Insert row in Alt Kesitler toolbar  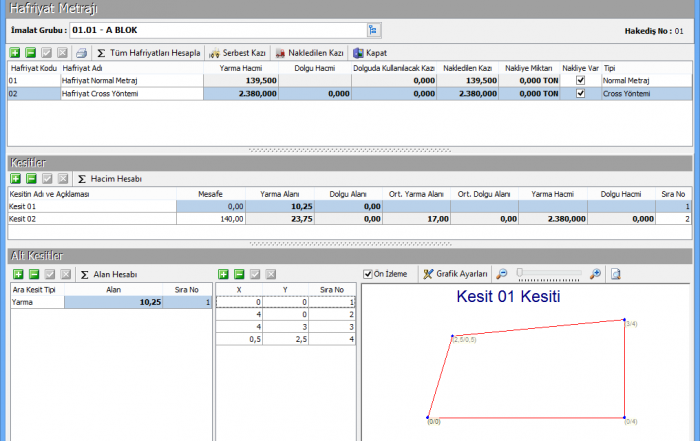click(x=32, y=273)
